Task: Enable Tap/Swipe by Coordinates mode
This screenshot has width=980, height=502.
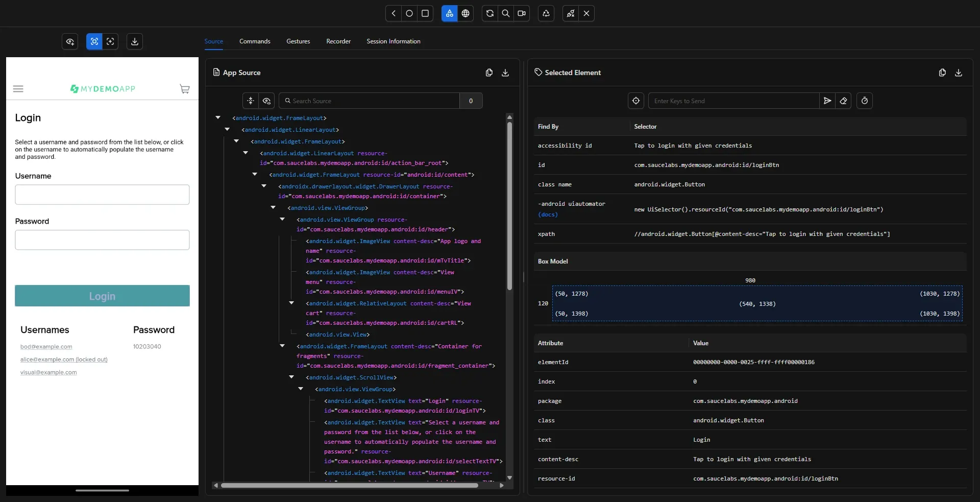Action: point(110,41)
